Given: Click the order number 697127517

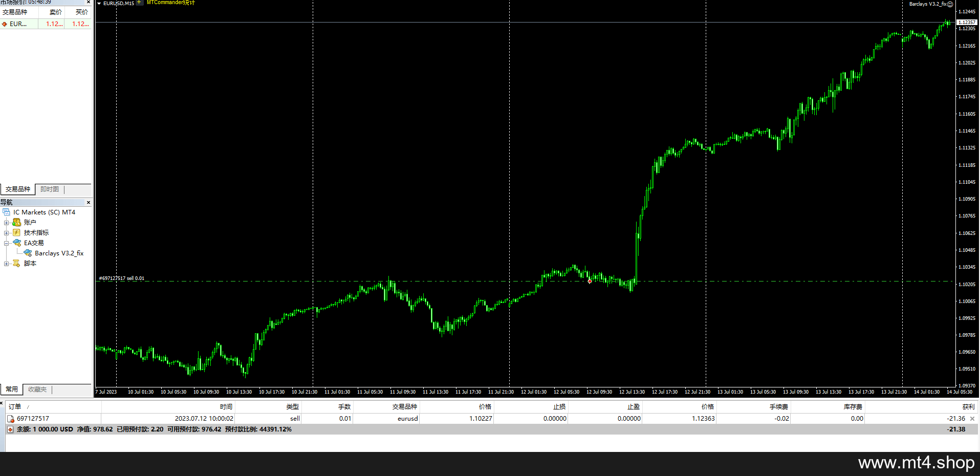Looking at the screenshot, I should (x=33, y=419).
